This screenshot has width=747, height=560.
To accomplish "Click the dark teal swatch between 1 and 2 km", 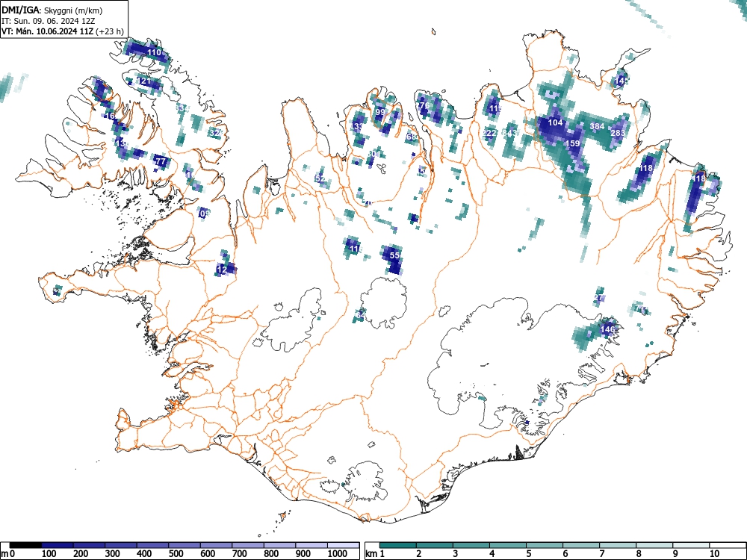I will (x=398, y=545).
